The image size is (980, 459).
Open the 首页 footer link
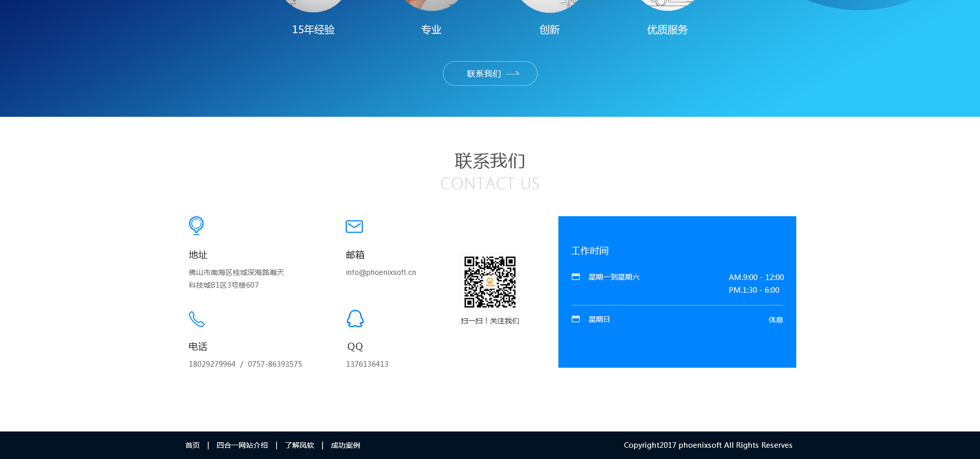click(x=192, y=445)
